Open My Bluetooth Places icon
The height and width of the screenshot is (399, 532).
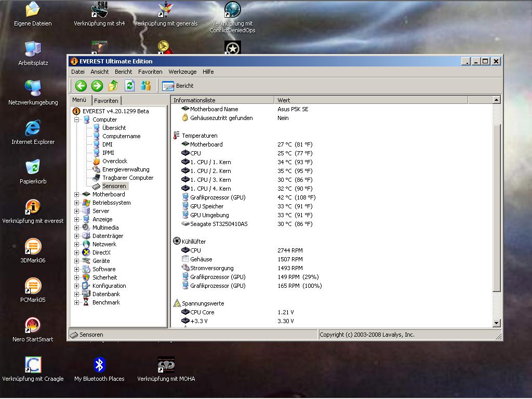coord(99,369)
